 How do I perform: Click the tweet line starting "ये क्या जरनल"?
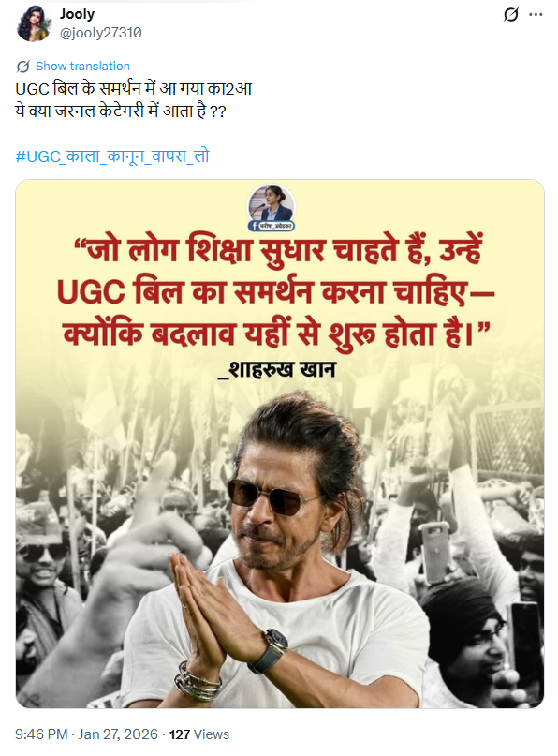tap(121, 111)
